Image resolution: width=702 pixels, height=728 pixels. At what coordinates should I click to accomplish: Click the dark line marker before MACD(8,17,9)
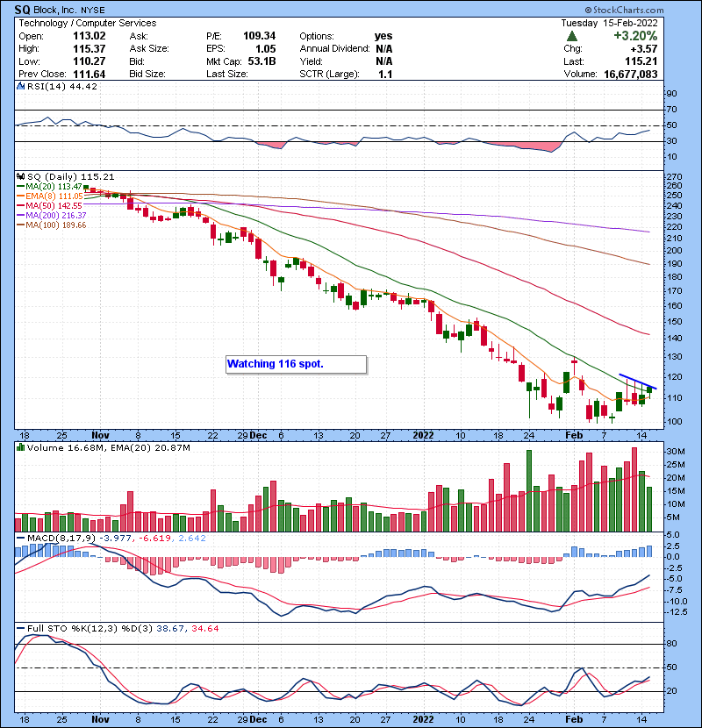coord(20,539)
